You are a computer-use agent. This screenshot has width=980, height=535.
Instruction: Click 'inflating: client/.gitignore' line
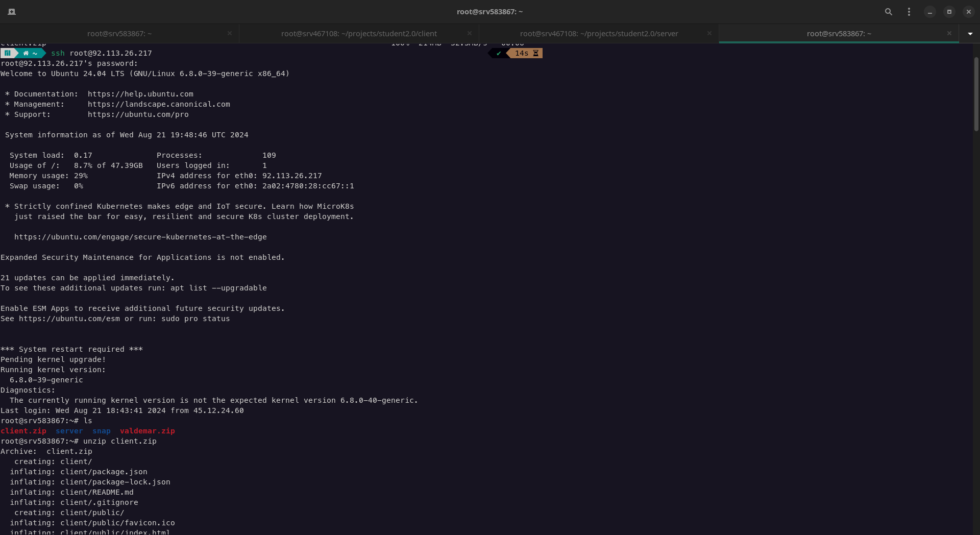click(x=74, y=502)
